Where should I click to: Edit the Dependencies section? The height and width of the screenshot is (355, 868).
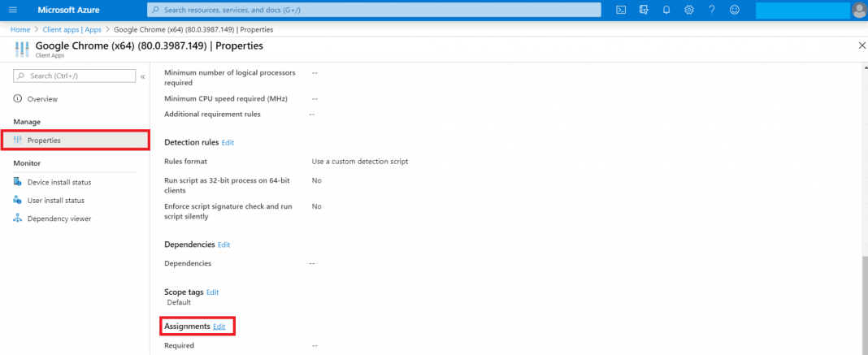click(224, 245)
